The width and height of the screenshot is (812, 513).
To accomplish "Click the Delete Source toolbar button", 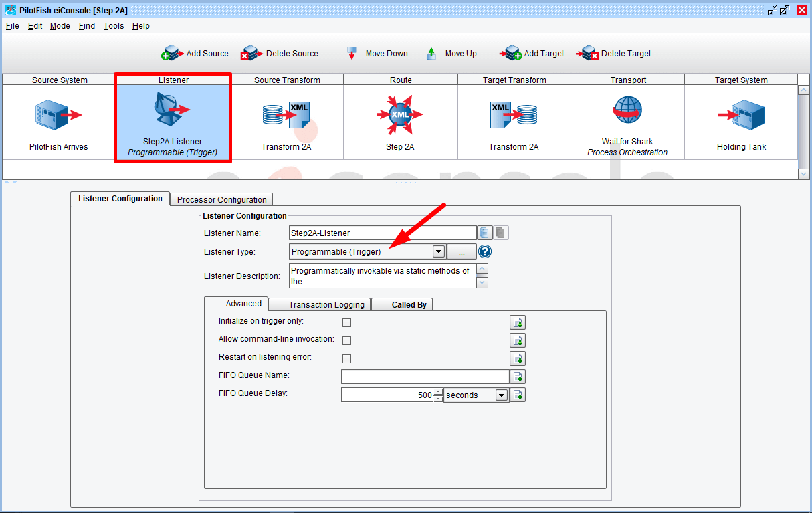I will pos(280,54).
